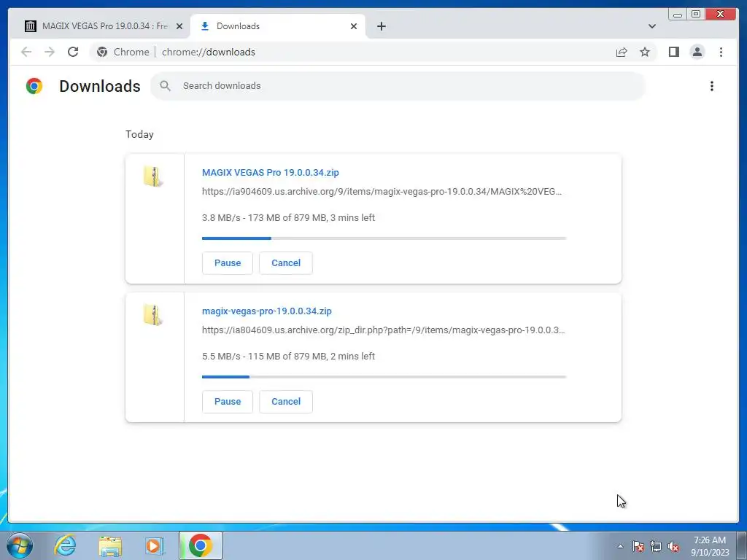
Task: Reload the Downloads page
Action: 73,52
